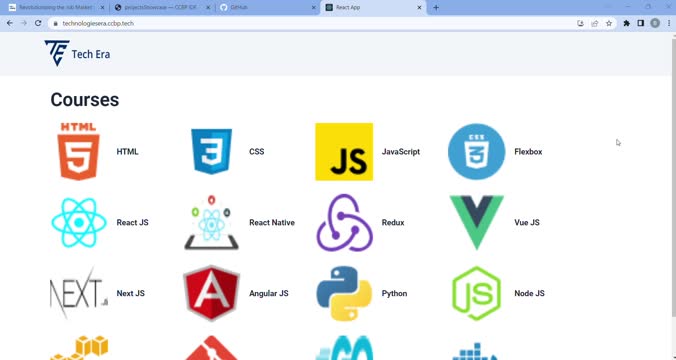Open a new browser tab
The height and width of the screenshot is (360, 676).
pos(436,7)
